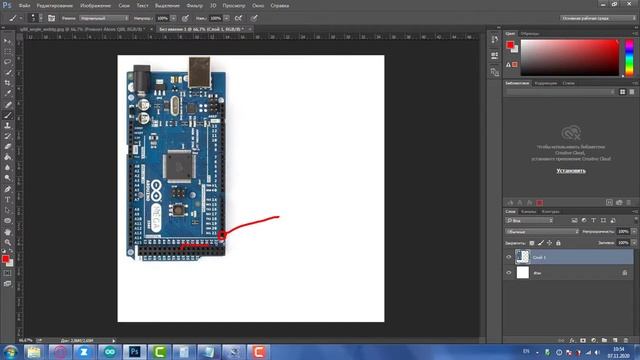This screenshot has height=360, width=640.
Task: Hide the Фон background layer eye
Action: 509,273
